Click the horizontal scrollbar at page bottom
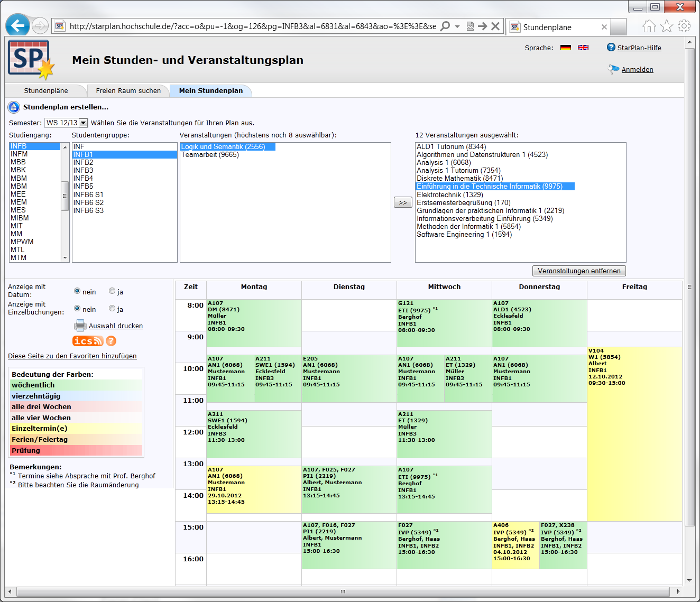The image size is (700, 602). (343, 591)
